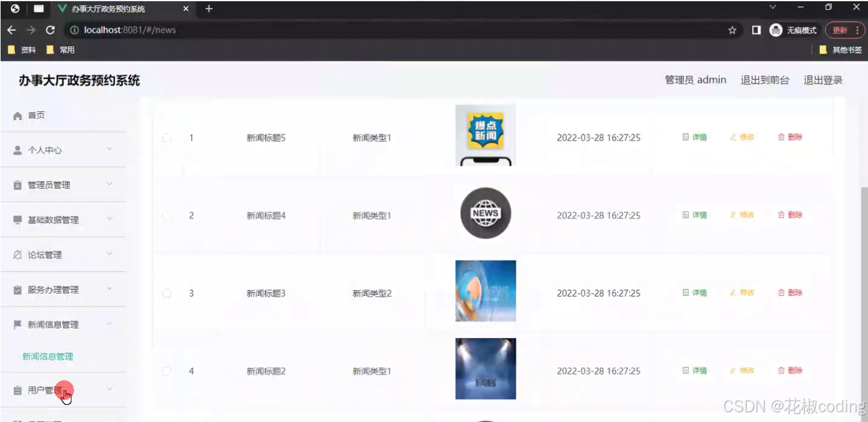This screenshot has width=868, height=422.
Task: Open the 新闻信息管理 submenu item
Action: point(48,357)
